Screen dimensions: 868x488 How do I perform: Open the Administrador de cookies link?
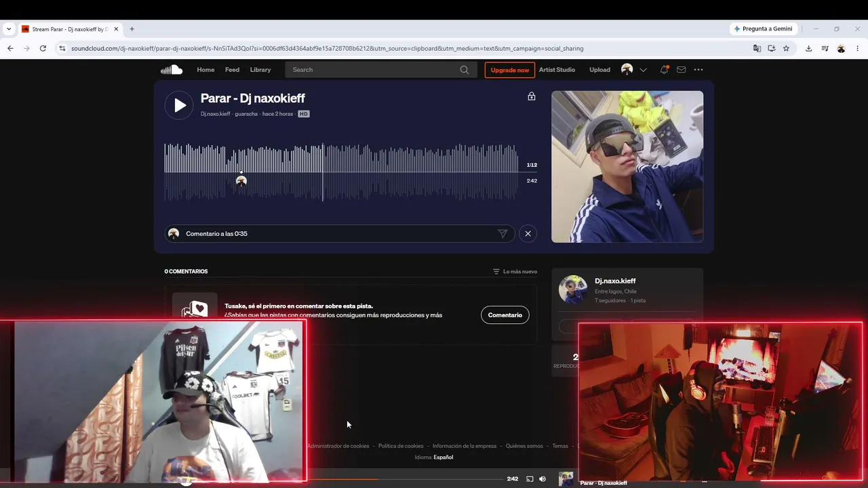pos(338,446)
